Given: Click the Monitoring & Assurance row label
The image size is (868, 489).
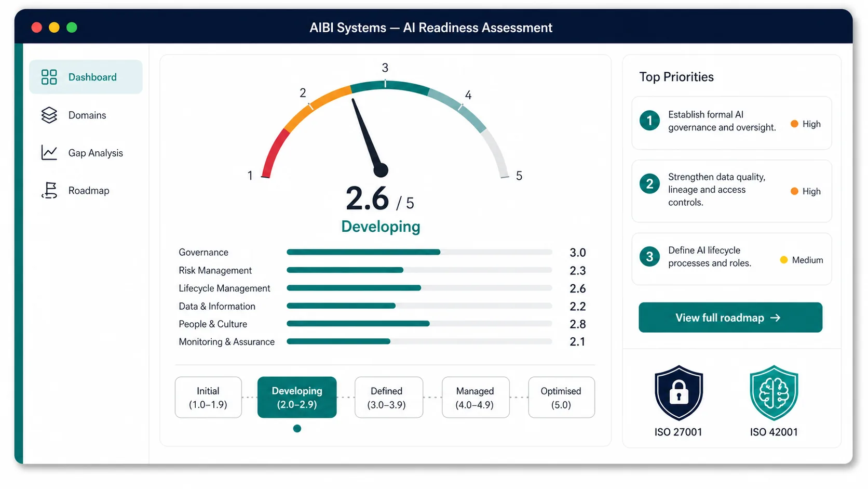Looking at the screenshot, I should pos(226,341).
